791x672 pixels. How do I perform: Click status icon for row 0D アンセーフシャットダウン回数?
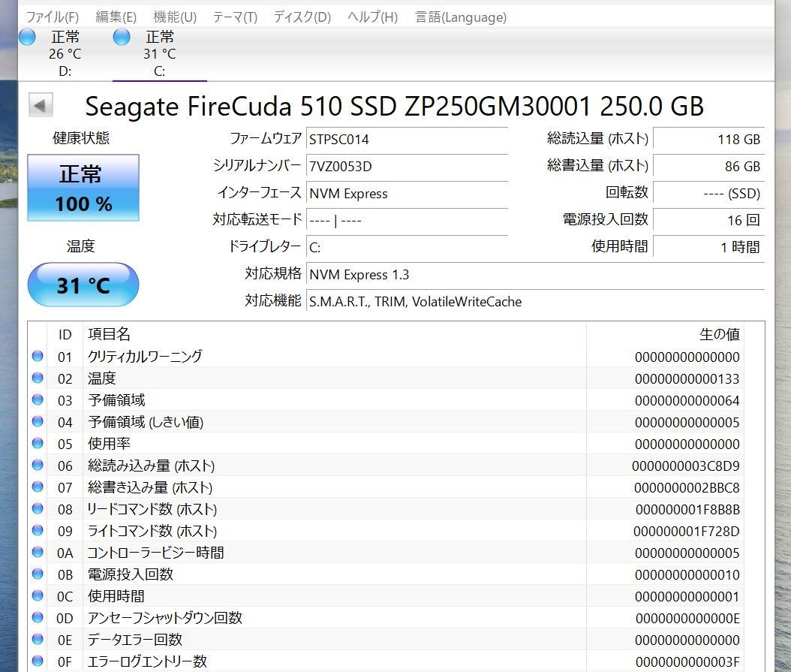(x=38, y=617)
